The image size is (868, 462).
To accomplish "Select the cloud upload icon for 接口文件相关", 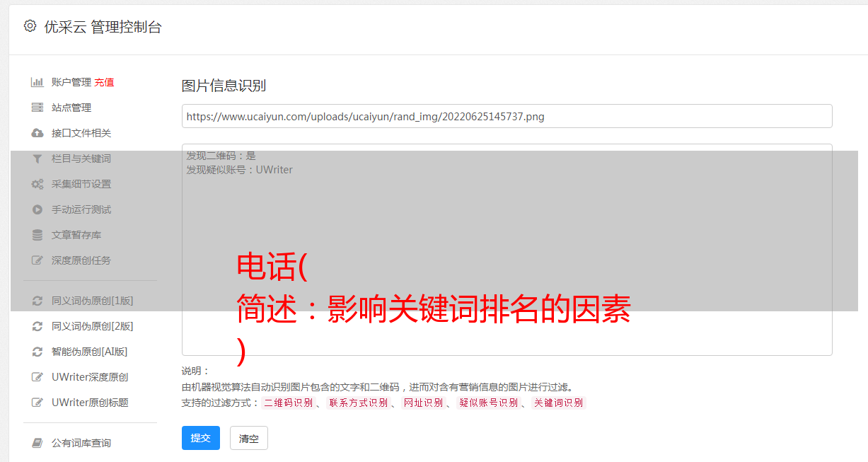I will point(37,133).
